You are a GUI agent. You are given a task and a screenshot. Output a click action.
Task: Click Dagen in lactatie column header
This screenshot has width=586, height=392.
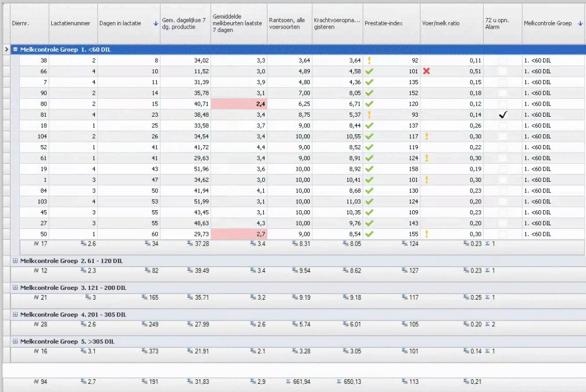[129, 23]
